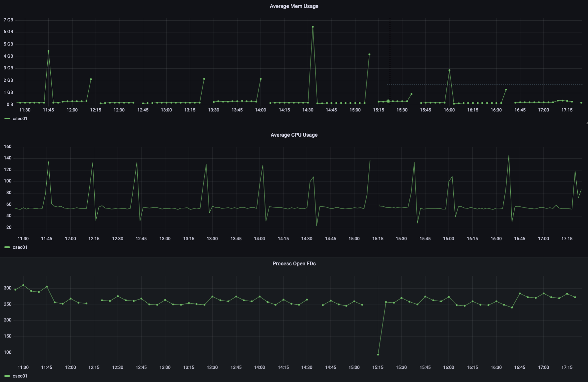Click the Open FDs lowest point at 15:15

[378, 355]
